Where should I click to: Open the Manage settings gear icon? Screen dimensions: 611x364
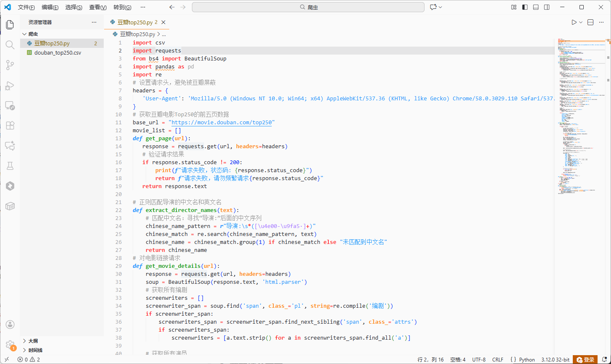point(10,345)
